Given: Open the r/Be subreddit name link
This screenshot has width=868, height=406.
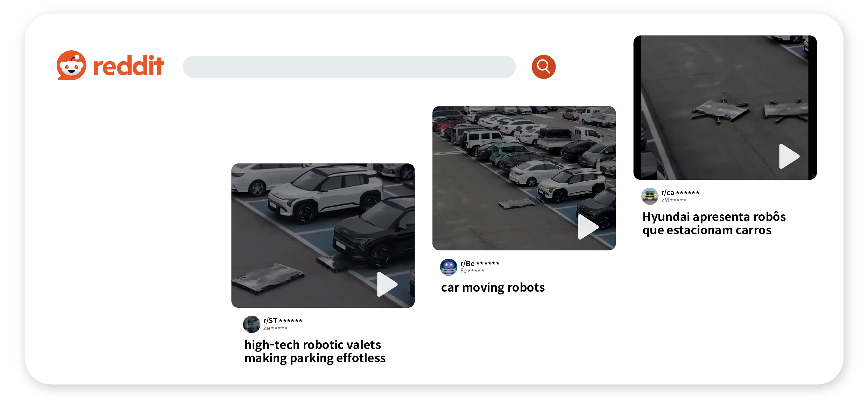Looking at the screenshot, I should click(x=480, y=263).
